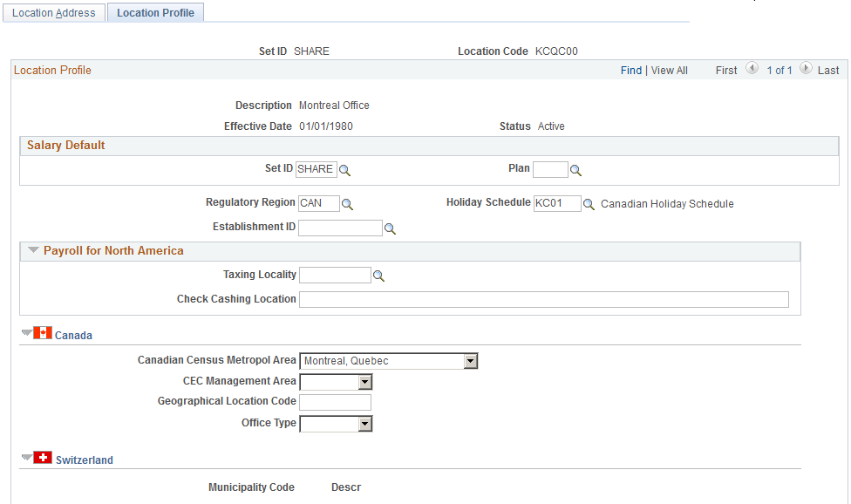This screenshot has height=504, width=851.
Task: Click header Set ID value 'SHARE'
Action: (x=311, y=51)
